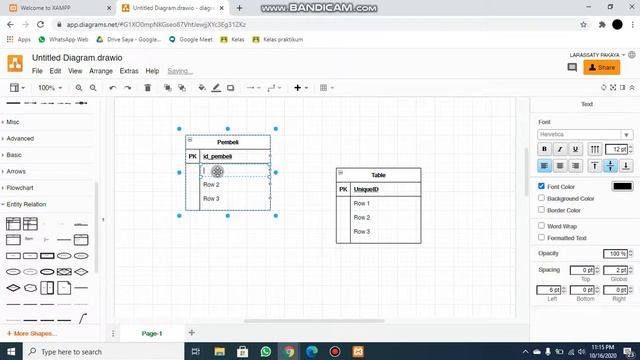Toggle bold text formatting
This screenshot has height=360, width=640.
(544, 149)
